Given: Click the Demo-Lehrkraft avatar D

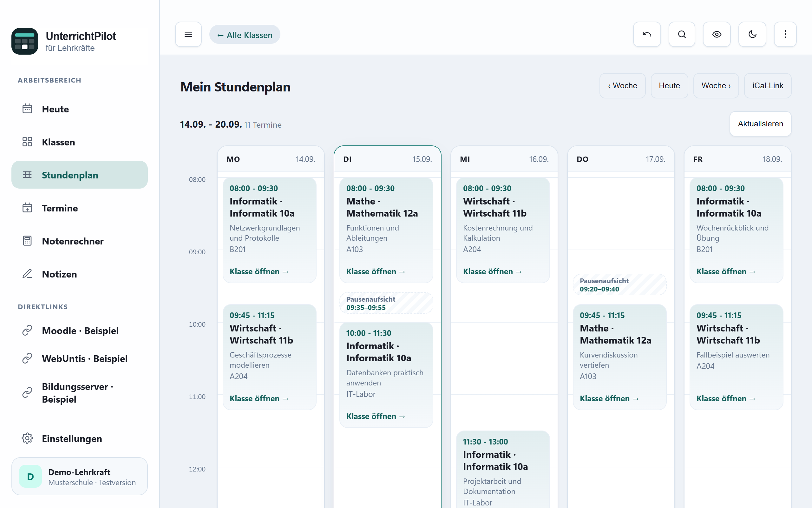Looking at the screenshot, I should pos(30,477).
